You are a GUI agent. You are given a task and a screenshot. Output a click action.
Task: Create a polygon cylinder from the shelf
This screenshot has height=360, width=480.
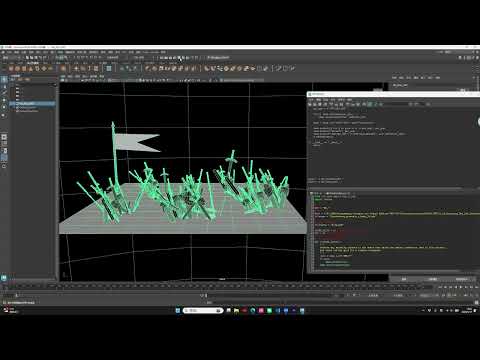click(x=24, y=69)
